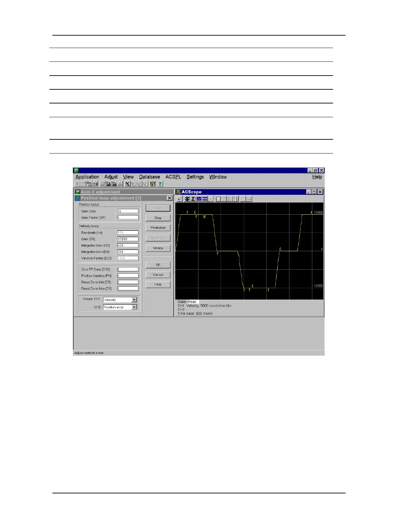Viewport: 411px width, 532px height.
Task: Open the Window menu
Action: [218, 177]
